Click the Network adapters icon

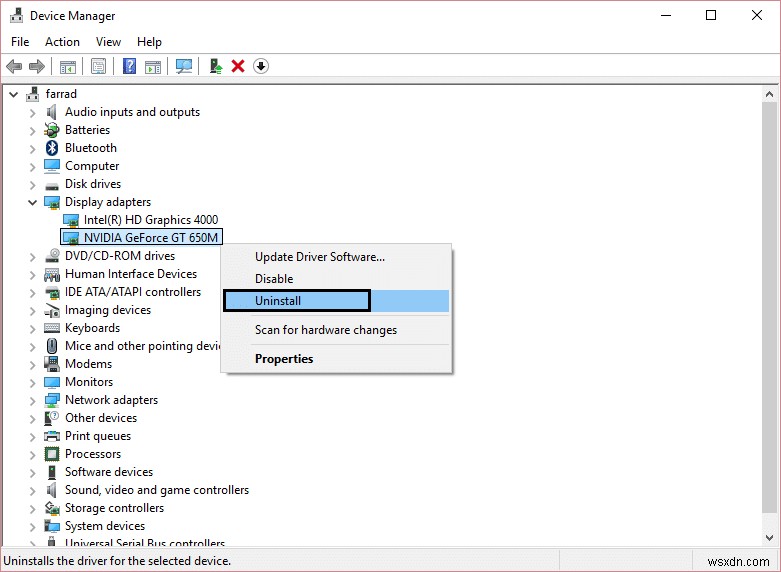(x=52, y=400)
